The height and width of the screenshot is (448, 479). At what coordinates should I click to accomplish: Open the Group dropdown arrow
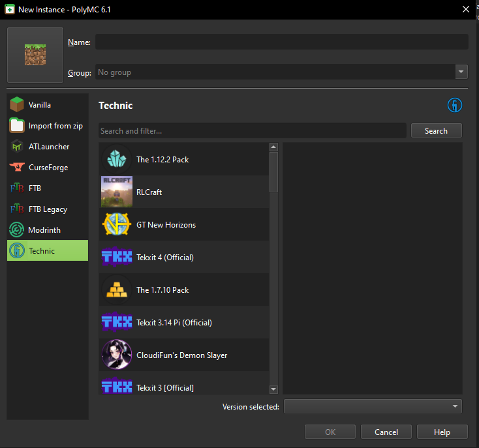click(461, 72)
